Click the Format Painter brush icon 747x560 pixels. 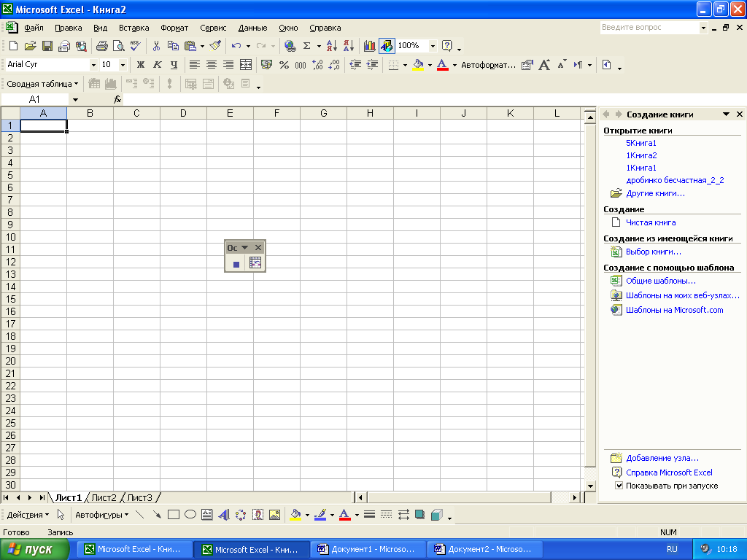(215, 46)
